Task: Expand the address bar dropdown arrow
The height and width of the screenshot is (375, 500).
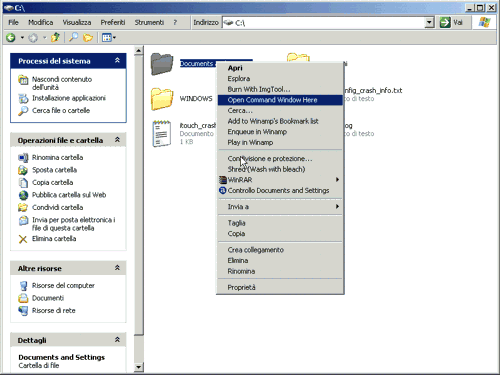Action: click(x=429, y=22)
